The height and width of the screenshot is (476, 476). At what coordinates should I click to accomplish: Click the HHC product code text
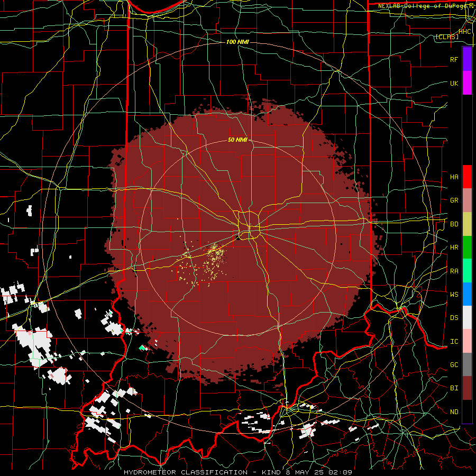point(465,32)
